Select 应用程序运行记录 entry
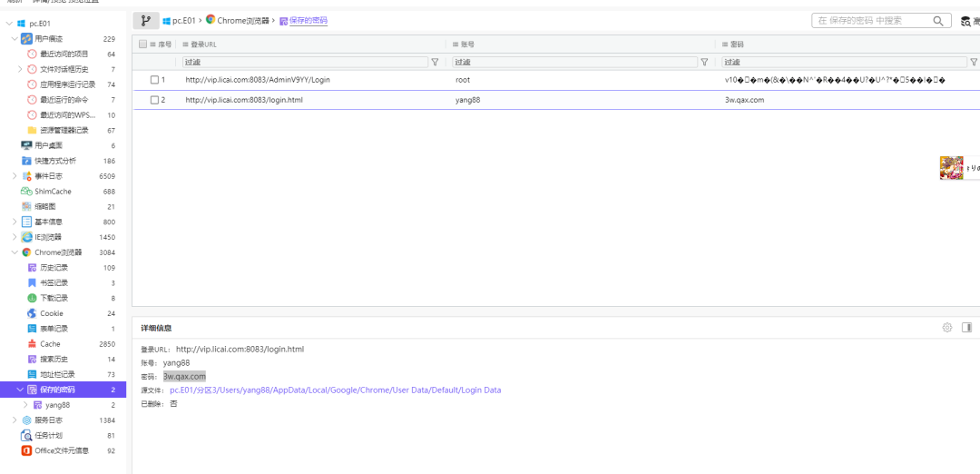Viewport: 980px width, 474px height. pos(68,84)
